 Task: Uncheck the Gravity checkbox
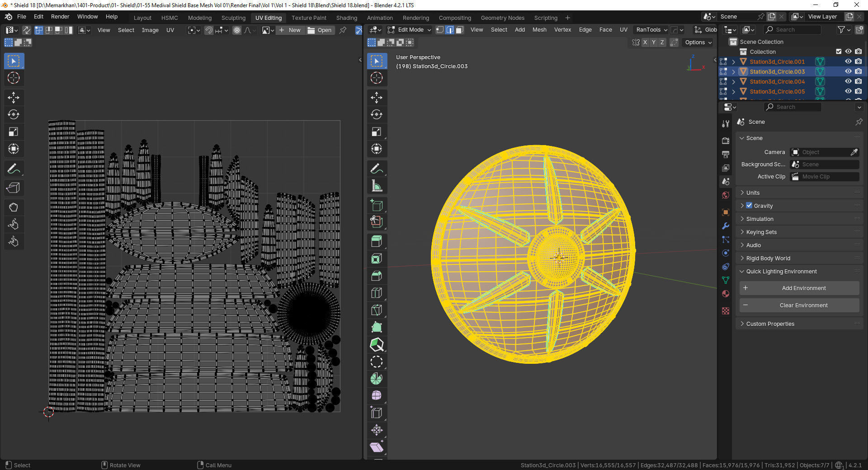click(x=749, y=206)
